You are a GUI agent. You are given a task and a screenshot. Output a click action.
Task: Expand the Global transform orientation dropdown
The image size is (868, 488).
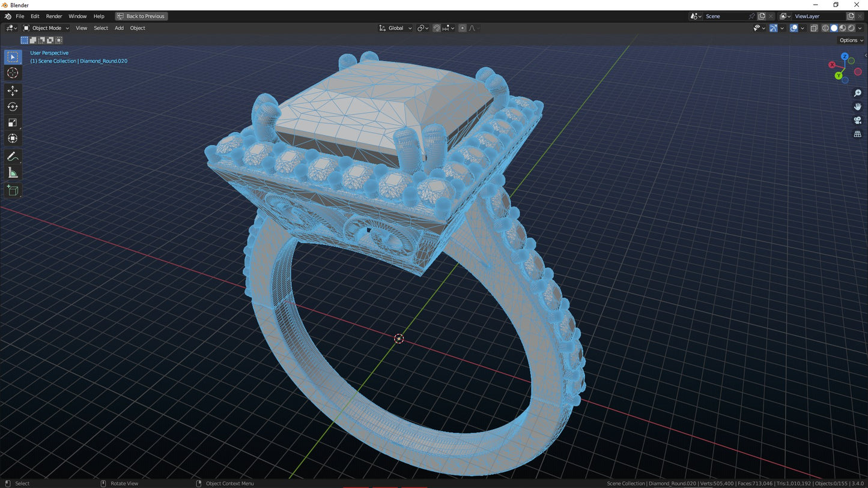point(396,28)
